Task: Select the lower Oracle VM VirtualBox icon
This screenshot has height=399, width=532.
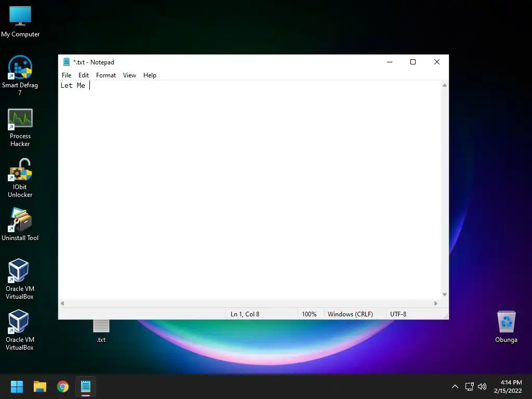Action: 20,330
